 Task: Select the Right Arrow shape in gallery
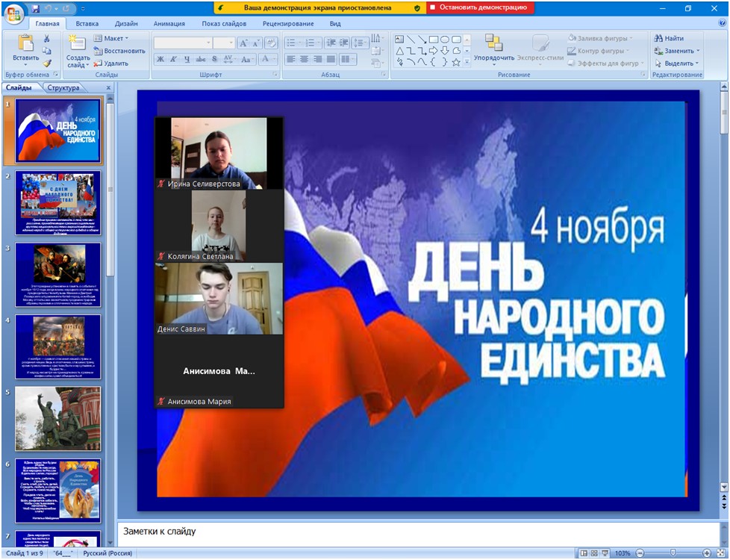(434, 51)
